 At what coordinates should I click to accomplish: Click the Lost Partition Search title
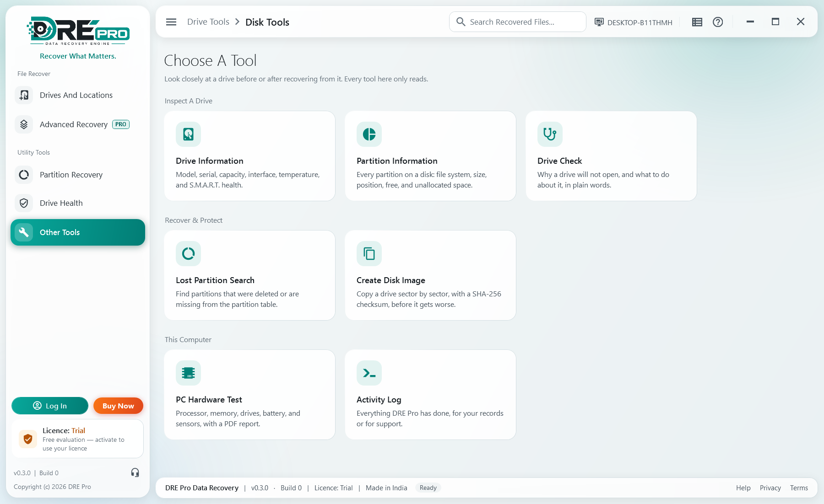[215, 280]
